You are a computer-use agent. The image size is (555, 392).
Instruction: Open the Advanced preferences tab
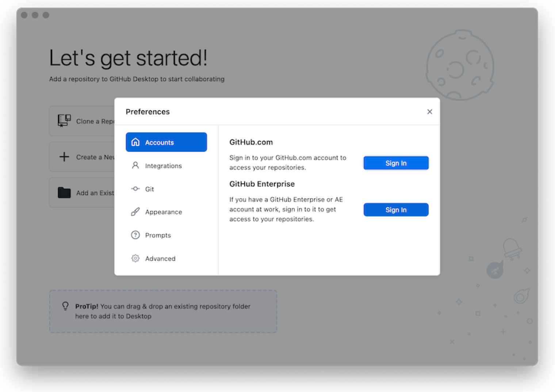point(166,258)
